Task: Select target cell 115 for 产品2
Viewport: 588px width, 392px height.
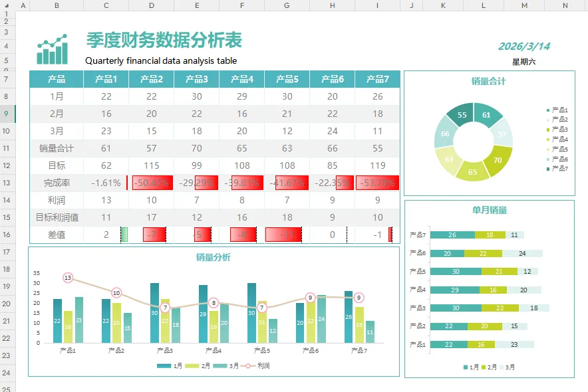Action: pyautogui.click(x=152, y=165)
